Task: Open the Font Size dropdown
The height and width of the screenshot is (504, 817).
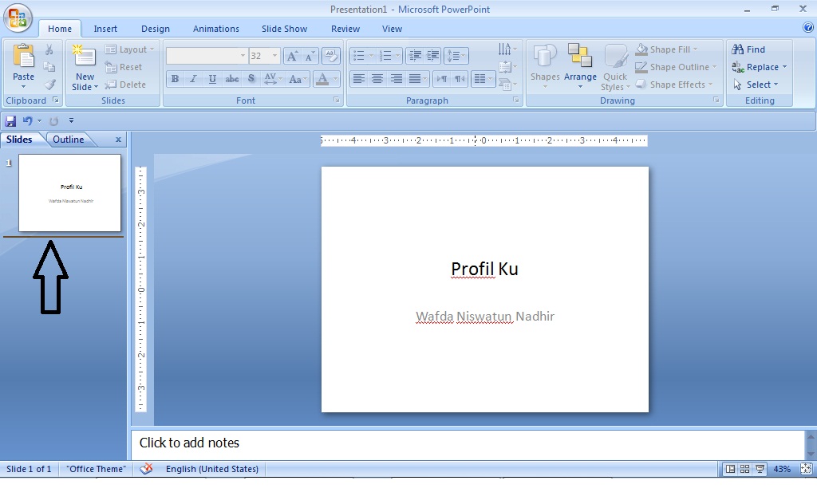Action: (x=275, y=55)
